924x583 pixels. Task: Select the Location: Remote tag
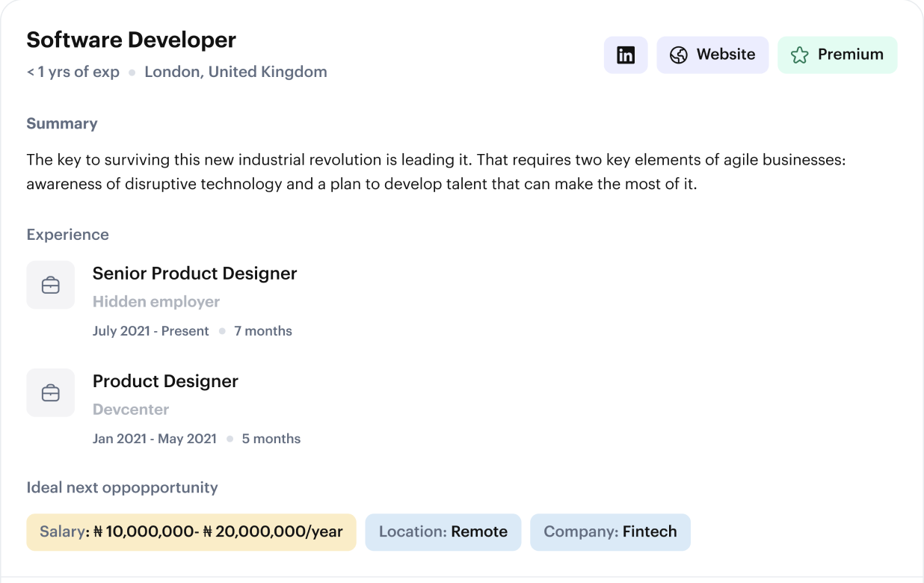tap(443, 532)
